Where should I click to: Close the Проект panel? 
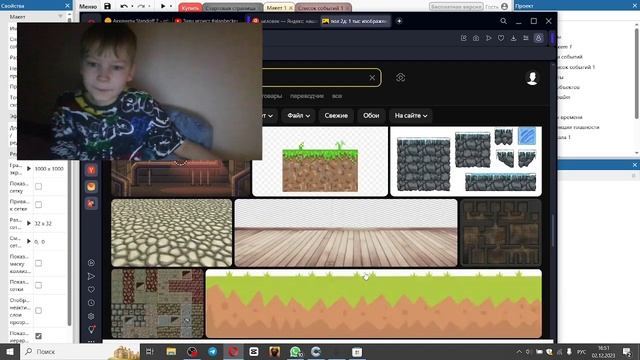(636, 6)
